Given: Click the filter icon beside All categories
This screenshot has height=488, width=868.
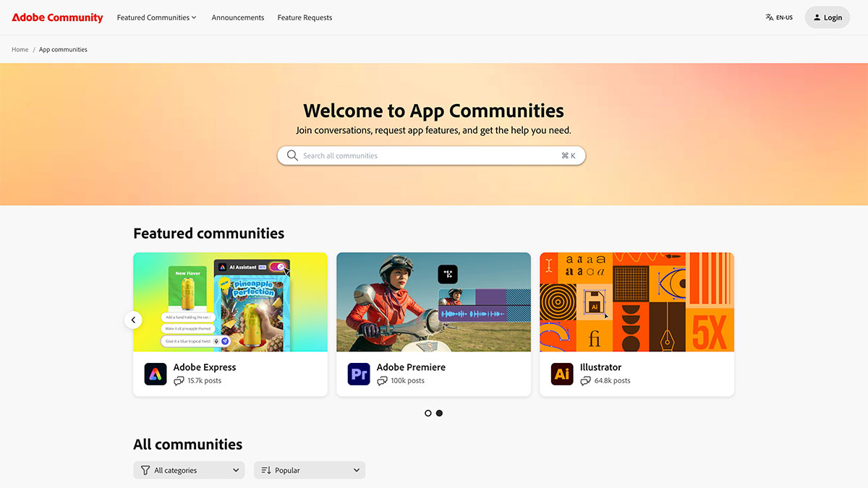Looking at the screenshot, I should point(145,470).
